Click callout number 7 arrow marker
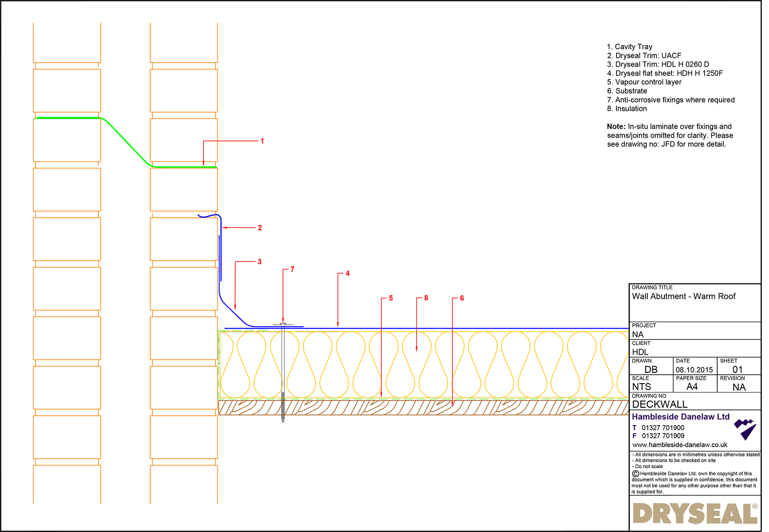This screenshot has height=532, width=769. point(292,269)
